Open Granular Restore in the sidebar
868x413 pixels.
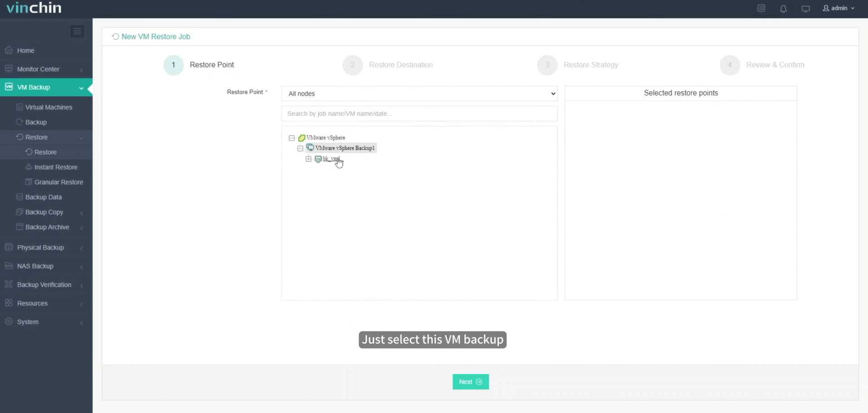[59, 182]
